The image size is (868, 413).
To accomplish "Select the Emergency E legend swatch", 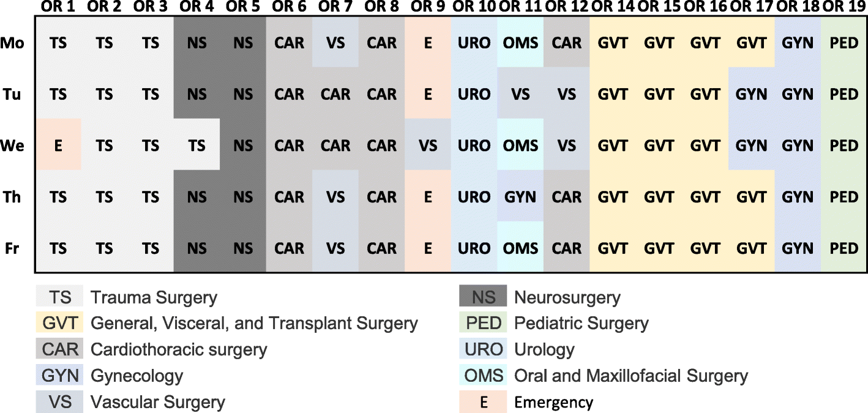I will pyautogui.click(x=483, y=402).
